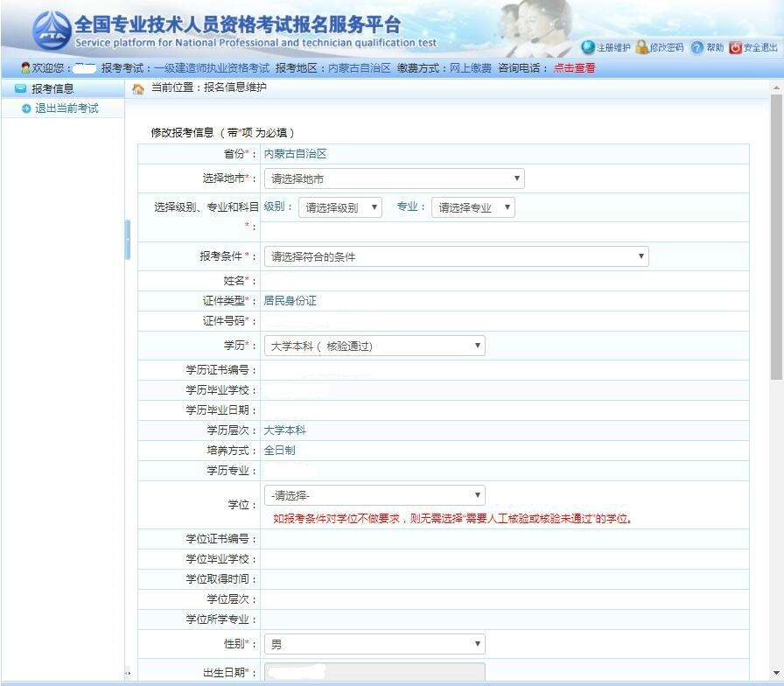Open the 学历 education dropdown
This screenshot has height=686, width=784.
374,346
